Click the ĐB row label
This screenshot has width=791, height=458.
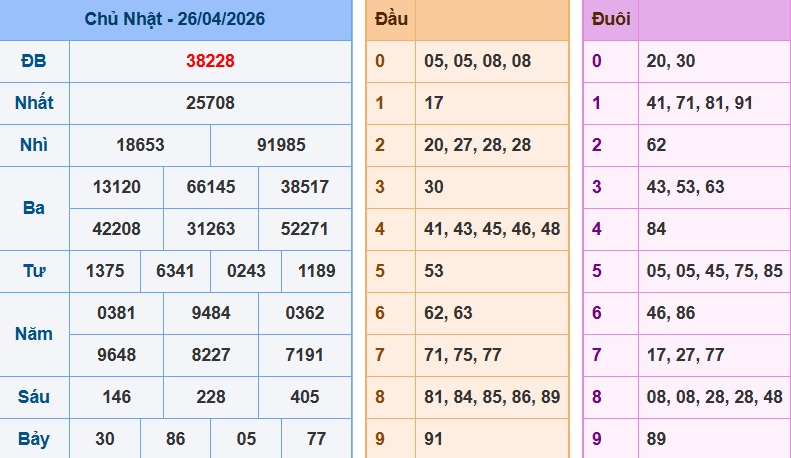coord(34,61)
